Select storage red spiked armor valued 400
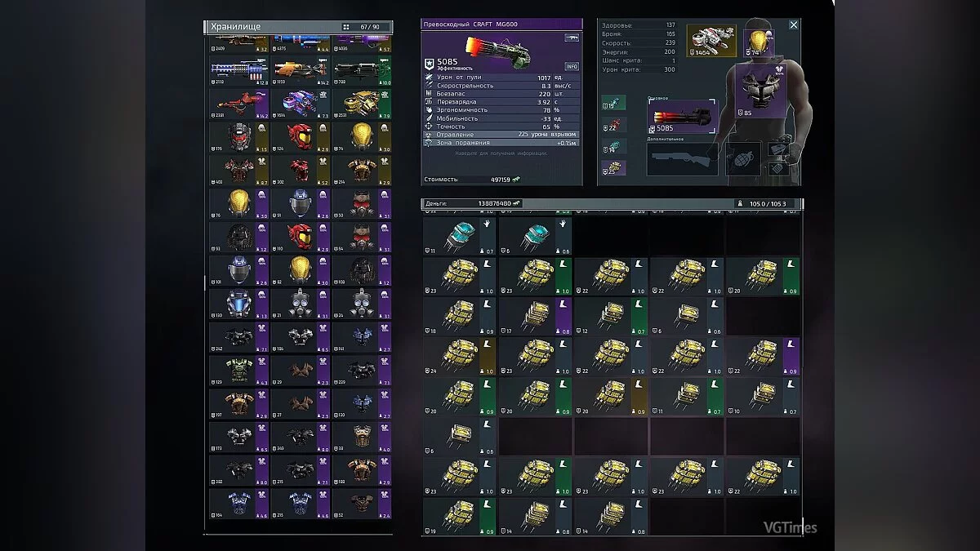The image size is (980, 551). click(x=238, y=171)
